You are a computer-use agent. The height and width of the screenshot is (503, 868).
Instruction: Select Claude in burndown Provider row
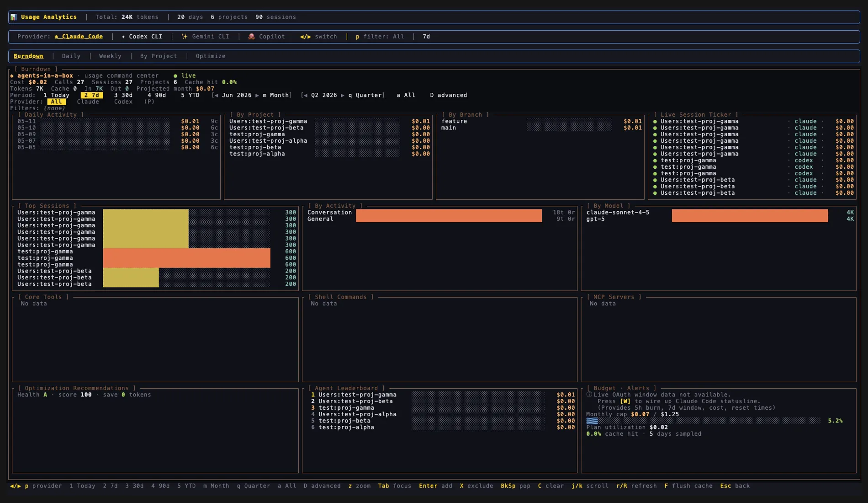(x=88, y=102)
